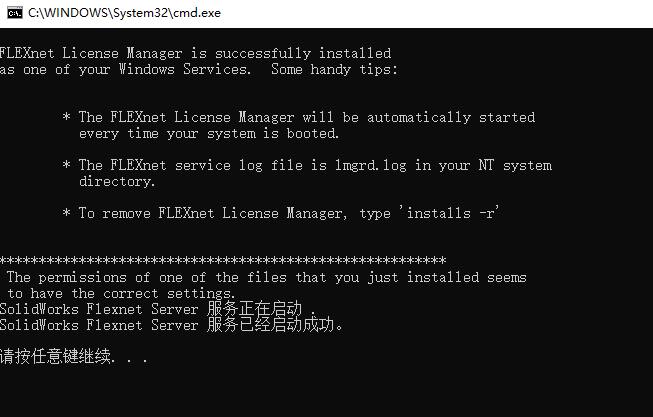Click the 'Some handy tips:' text
Image resolution: width=653 pixels, height=417 pixels.
point(334,69)
